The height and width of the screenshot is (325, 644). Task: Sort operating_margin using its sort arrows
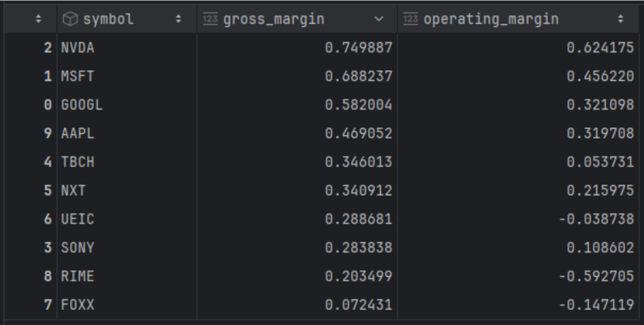pos(620,19)
